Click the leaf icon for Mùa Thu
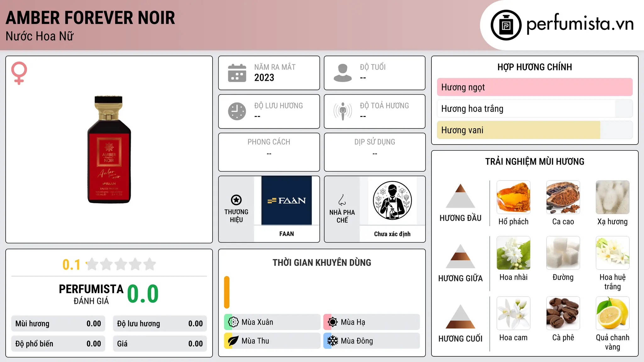644x362 pixels. (233, 341)
